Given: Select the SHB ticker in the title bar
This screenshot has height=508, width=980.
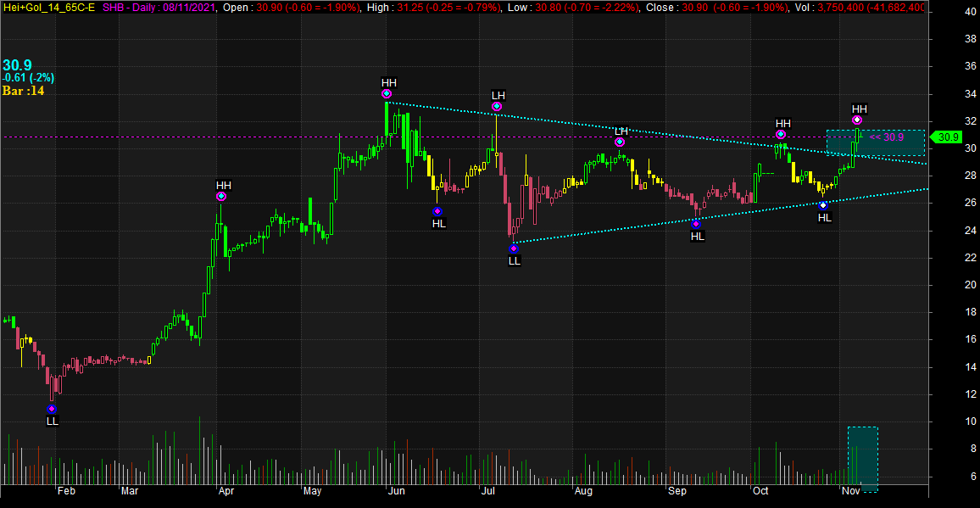Looking at the screenshot, I should 114,7.
